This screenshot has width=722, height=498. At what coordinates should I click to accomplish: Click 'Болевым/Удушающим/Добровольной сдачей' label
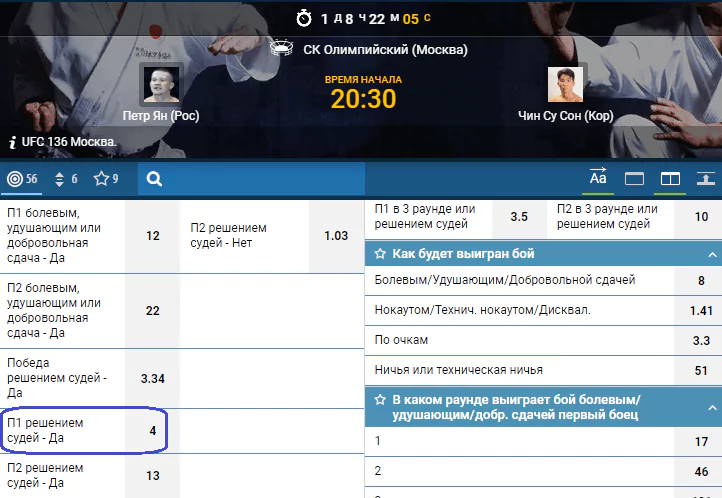click(x=505, y=280)
